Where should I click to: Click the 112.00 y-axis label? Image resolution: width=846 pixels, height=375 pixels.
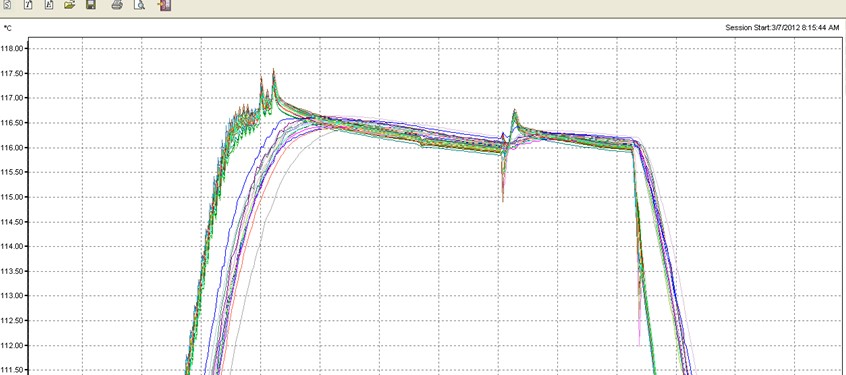click(x=14, y=345)
